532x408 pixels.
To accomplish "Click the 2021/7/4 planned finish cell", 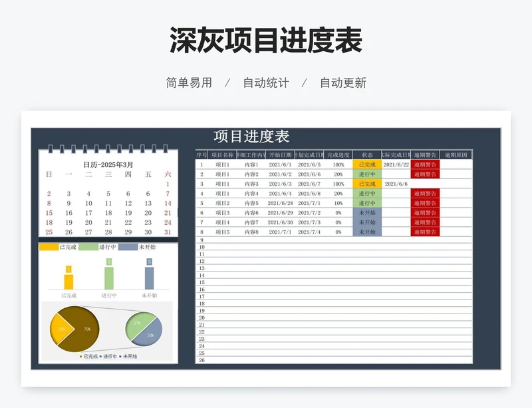I will [x=309, y=232].
